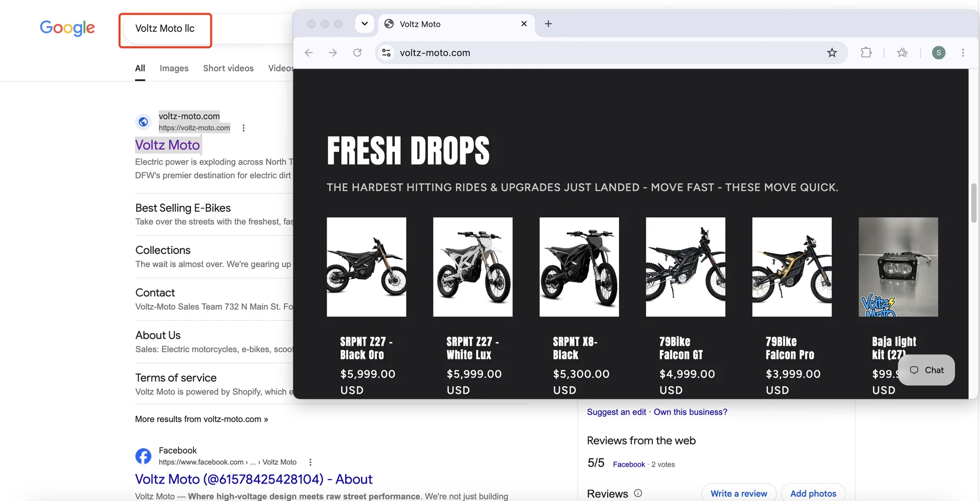Show info icon next to Reviews
The height and width of the screenshot is (501, 980).
[638, 493]
